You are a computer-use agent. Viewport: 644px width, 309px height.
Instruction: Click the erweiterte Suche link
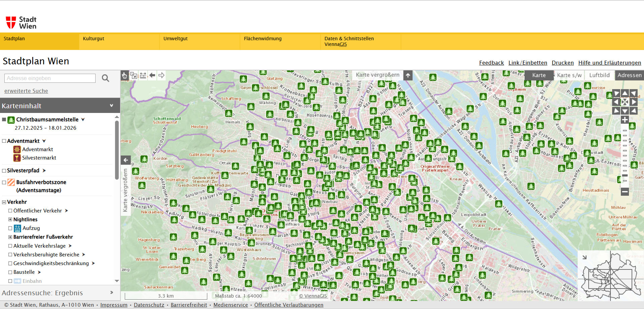tap(26, 91)
